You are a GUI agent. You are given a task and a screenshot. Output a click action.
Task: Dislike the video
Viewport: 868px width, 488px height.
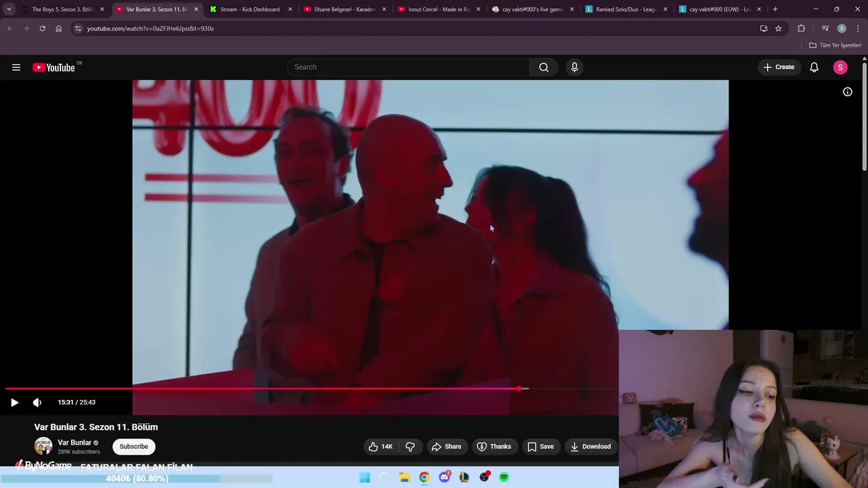pos(410,447)
